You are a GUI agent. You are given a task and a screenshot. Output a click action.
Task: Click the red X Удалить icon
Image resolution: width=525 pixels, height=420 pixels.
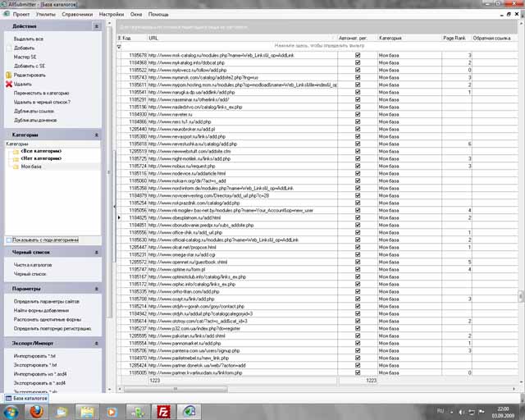[x=9, y=84]
